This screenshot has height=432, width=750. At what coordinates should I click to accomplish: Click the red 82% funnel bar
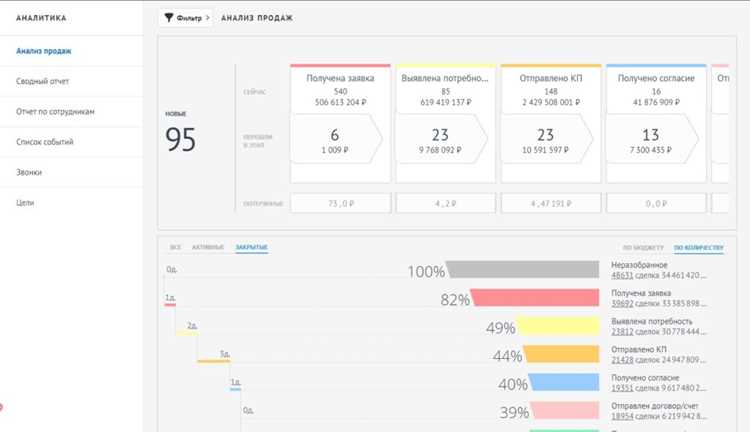(535, 298)
